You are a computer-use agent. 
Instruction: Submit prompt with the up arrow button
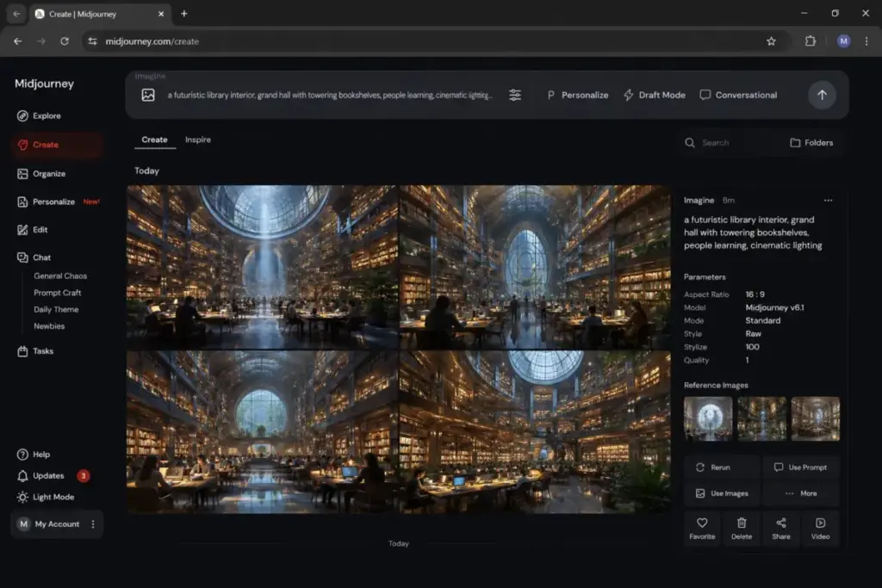822,95
